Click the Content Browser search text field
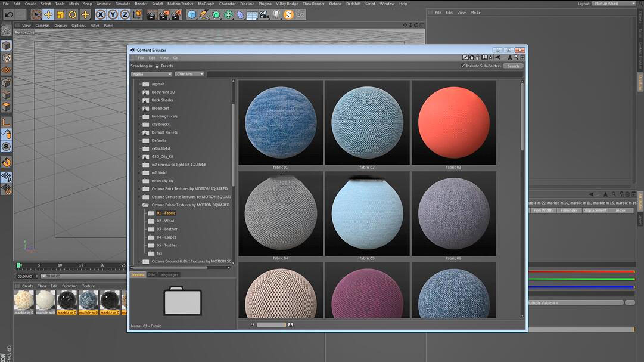 [365, 74]
